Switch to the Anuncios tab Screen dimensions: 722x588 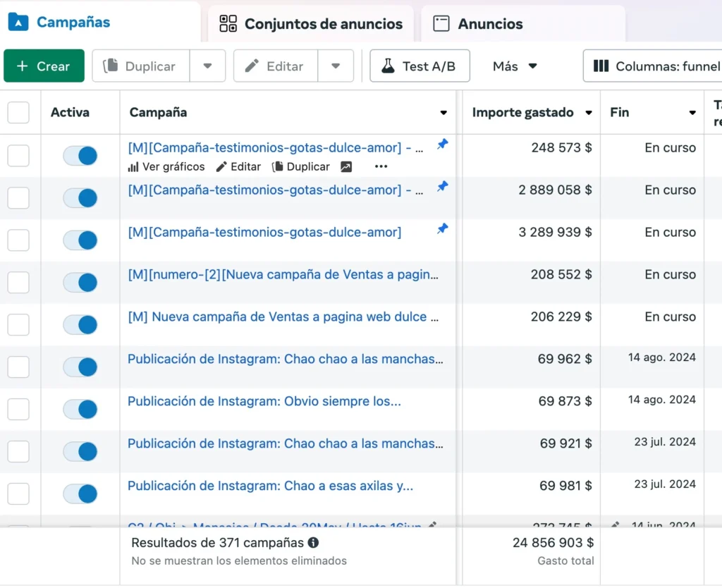click(478, 24)
